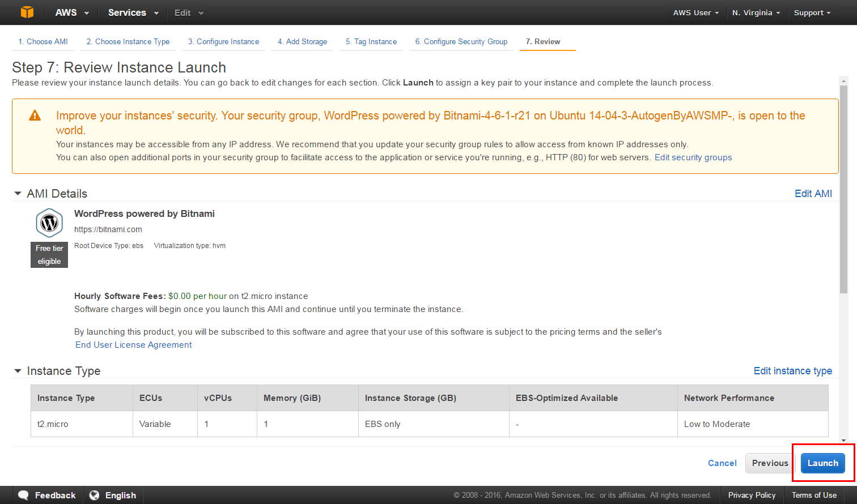
Task: Click the WordPress powered by Bitnami title
Action: pyautogui.click(x=145, y=213)
